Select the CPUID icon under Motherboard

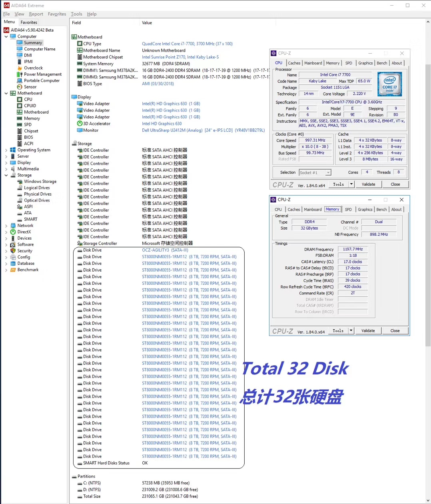(20, 106)
